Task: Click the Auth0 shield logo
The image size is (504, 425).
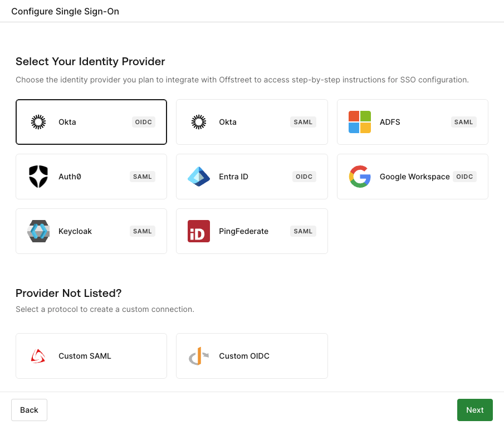Action: [38, 177]
